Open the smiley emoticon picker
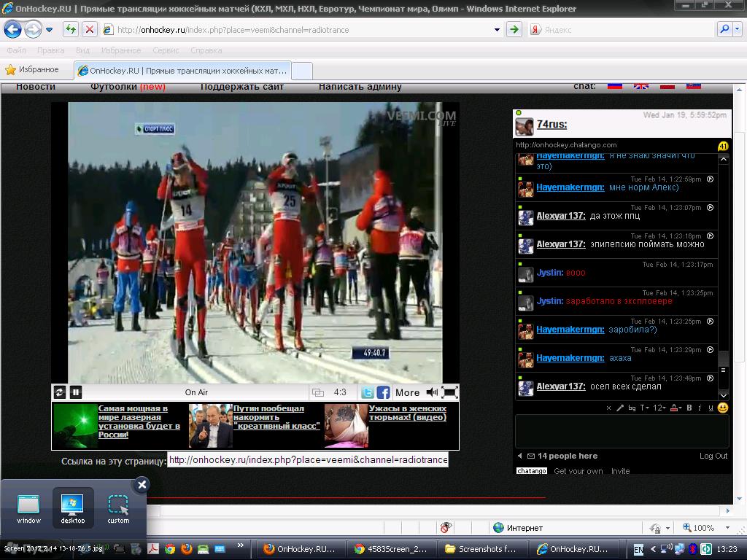This screenshot has height=560, width=747. (723, 408)
